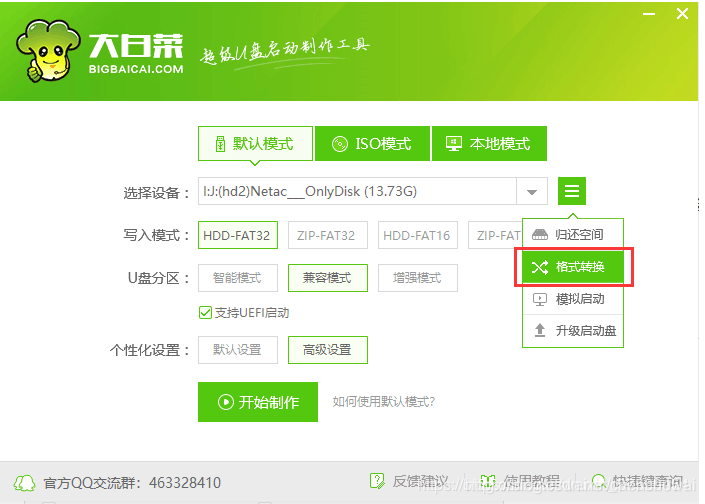Click the 归还空间 disk icon

(x=540, y=235)
